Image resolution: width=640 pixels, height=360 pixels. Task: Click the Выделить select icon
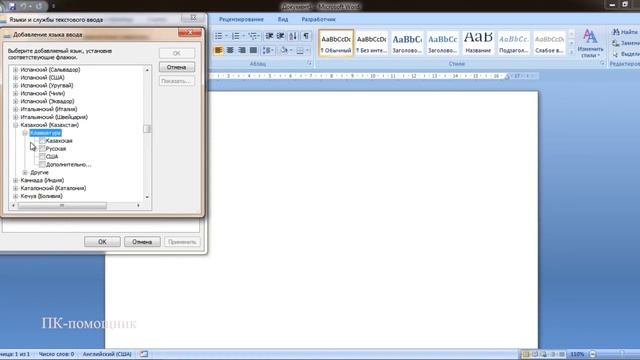[625, 54]
